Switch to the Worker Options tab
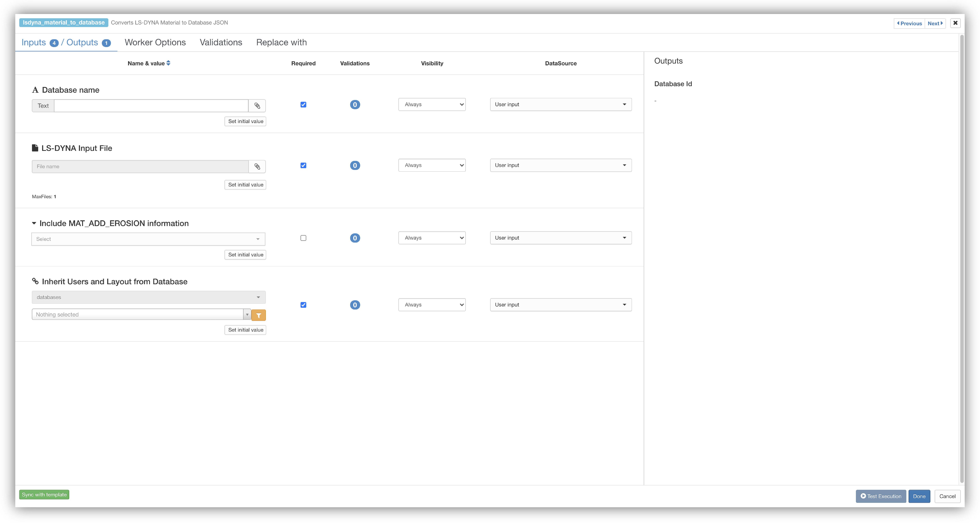The height and width of the screenshot is (523, 980). point(155,43)
